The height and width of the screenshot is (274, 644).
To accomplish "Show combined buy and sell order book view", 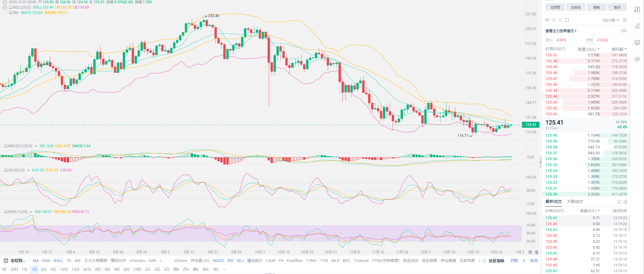I will [547, 20].
